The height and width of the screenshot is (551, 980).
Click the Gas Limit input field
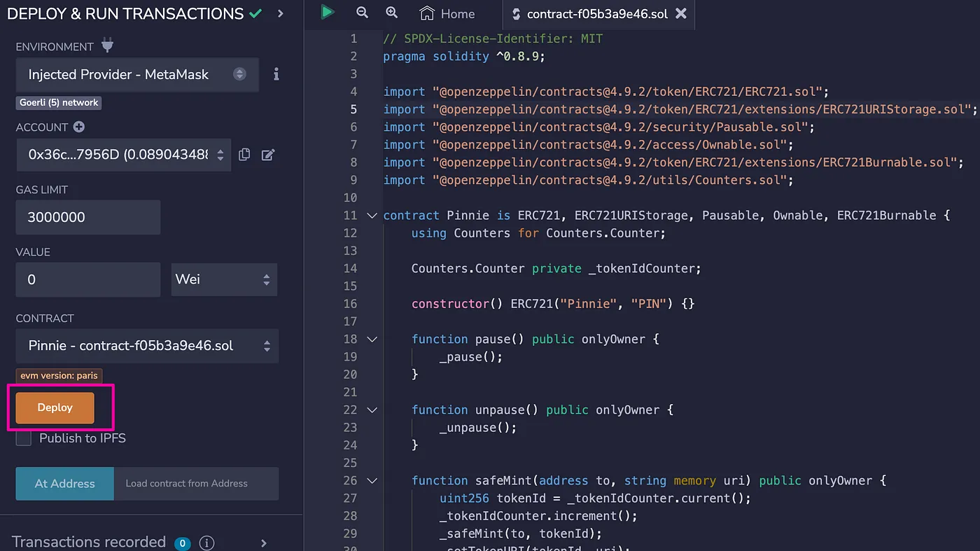pyautogui.click(x=88, y=217)
